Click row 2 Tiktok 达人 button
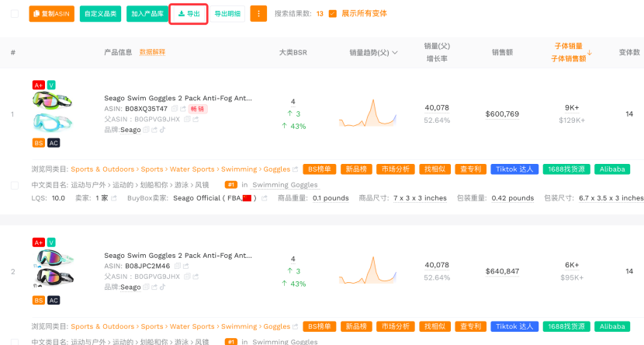 pyautogui.click(x=514, y=326)
